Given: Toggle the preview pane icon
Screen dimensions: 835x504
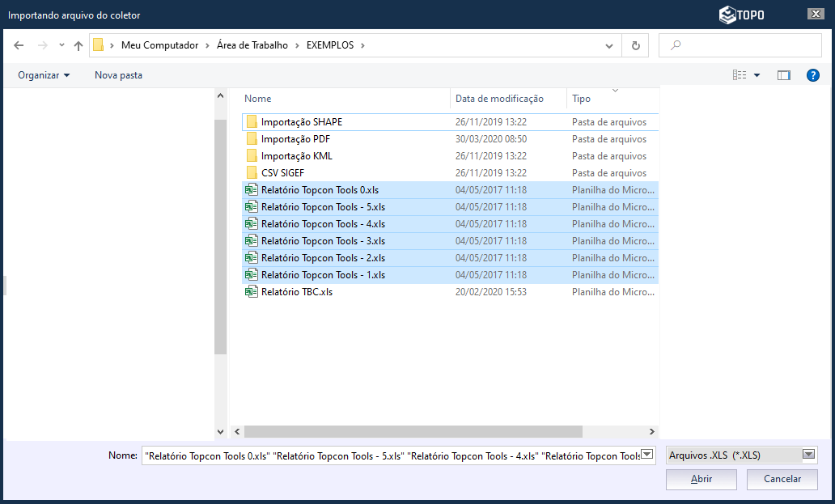Looking at the screenshot, I should click(783, 75).
